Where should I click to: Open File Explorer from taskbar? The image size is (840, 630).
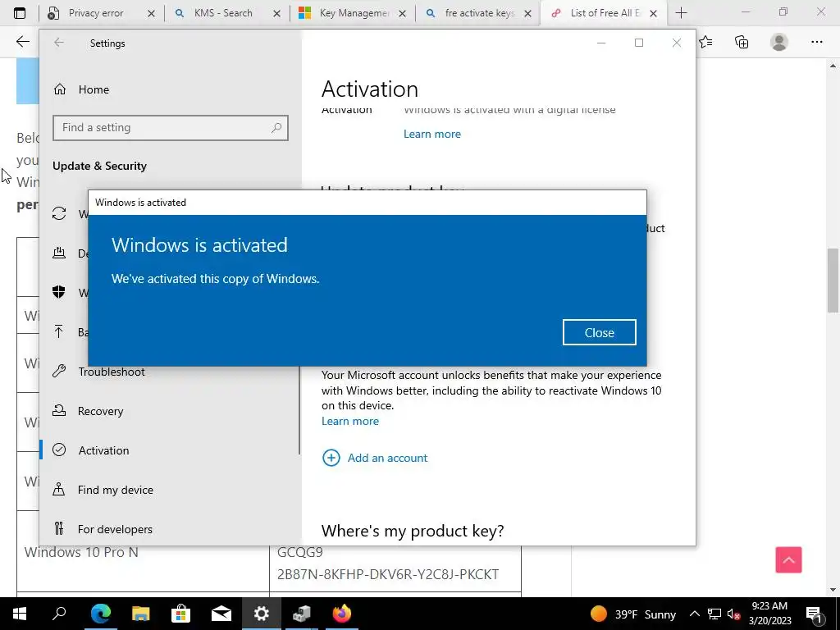point(140,614)
